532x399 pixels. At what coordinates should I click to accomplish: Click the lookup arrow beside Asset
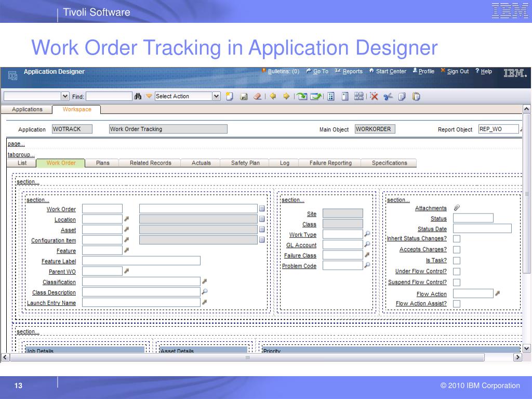(x=127, y=229)
